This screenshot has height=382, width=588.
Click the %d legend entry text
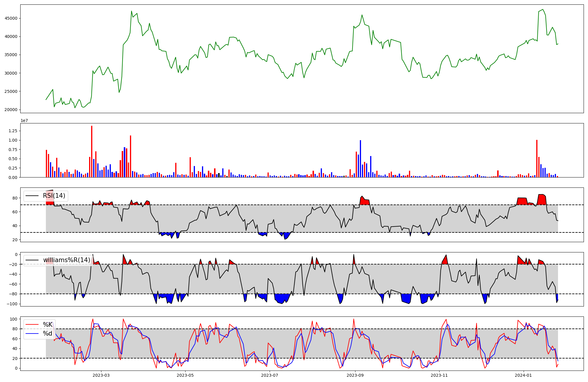coord(48,334)
